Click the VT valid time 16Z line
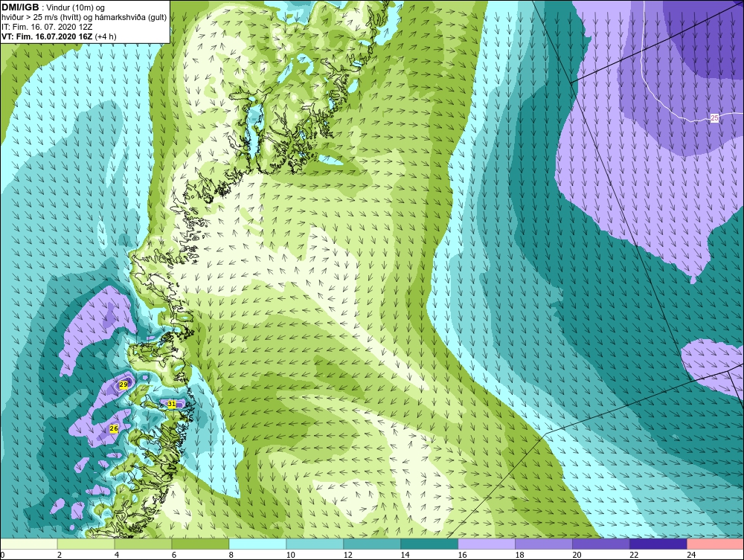This screenshot has width=744, height=560. click(x=59, y=36)
